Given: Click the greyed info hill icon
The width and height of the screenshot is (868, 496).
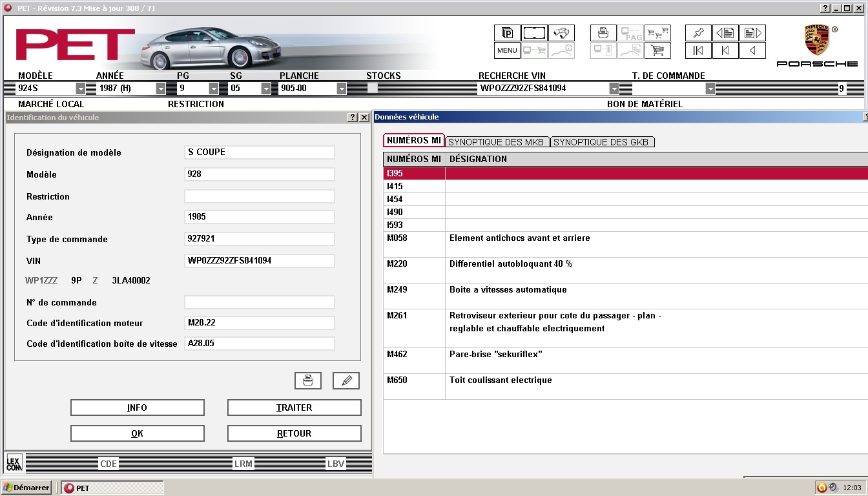Looking at the screenshot, I should coord(561,50).
